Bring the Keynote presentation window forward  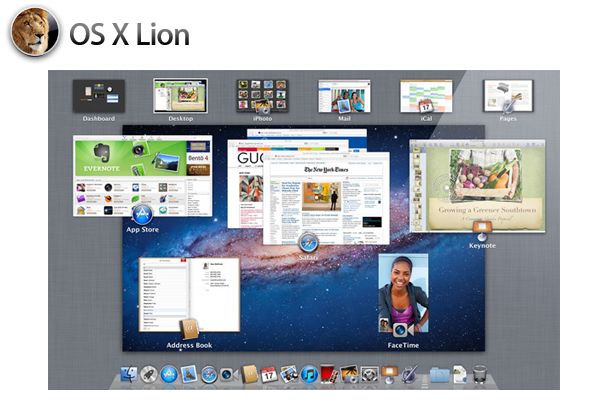(478, 186)
